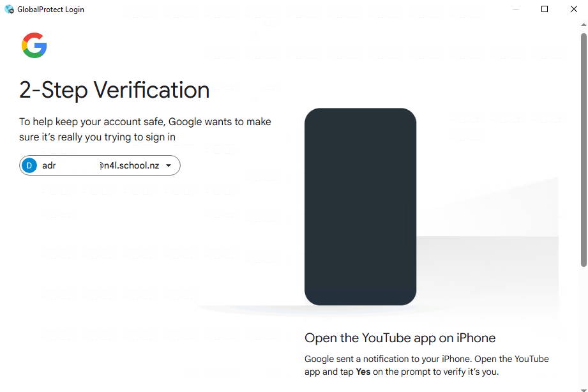588x392 pixels.
Task: Click the Google logo
Action: click(x=34, y=46)
